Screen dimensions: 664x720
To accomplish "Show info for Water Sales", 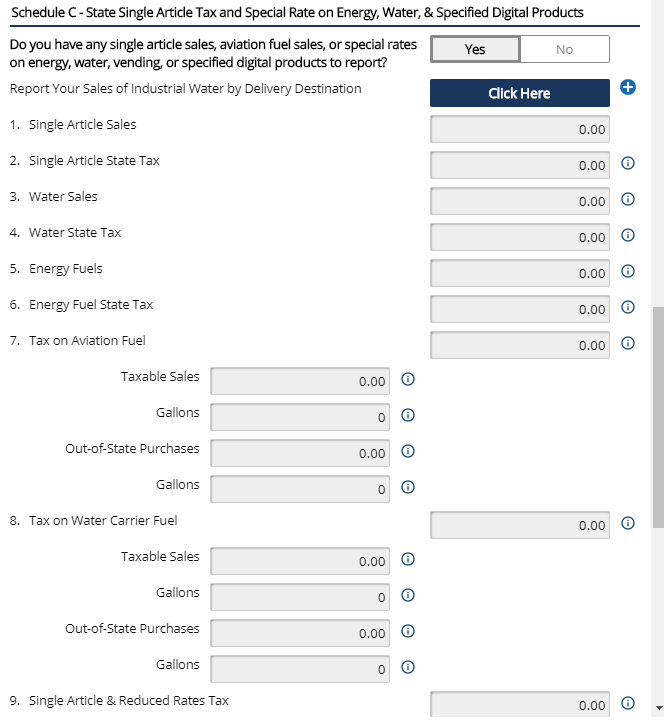I will [628, 199].
